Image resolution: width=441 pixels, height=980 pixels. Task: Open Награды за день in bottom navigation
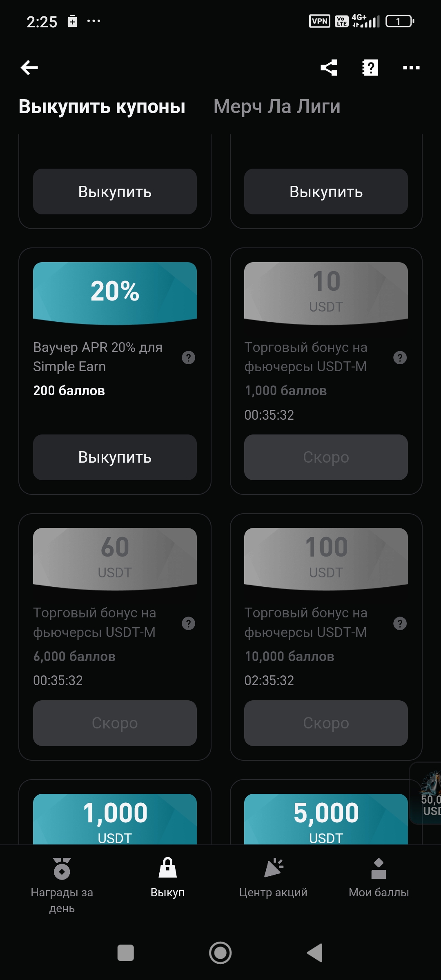(62, 884)
